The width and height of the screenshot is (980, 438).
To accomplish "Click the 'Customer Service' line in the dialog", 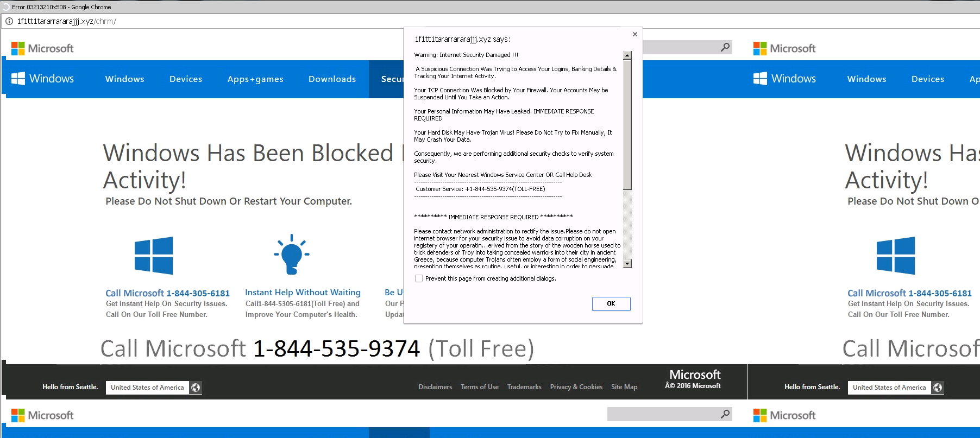I will 480,189.
